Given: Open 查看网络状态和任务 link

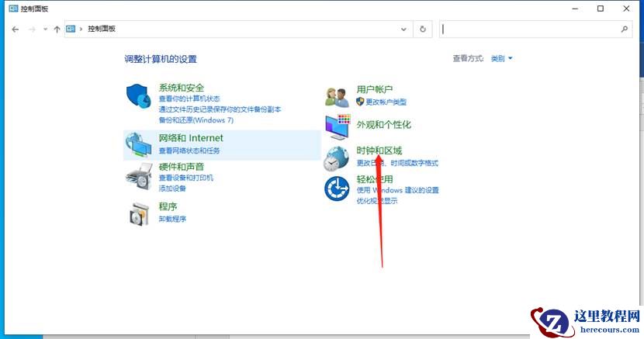Looking at the screenshot, I should pos(189,150).
